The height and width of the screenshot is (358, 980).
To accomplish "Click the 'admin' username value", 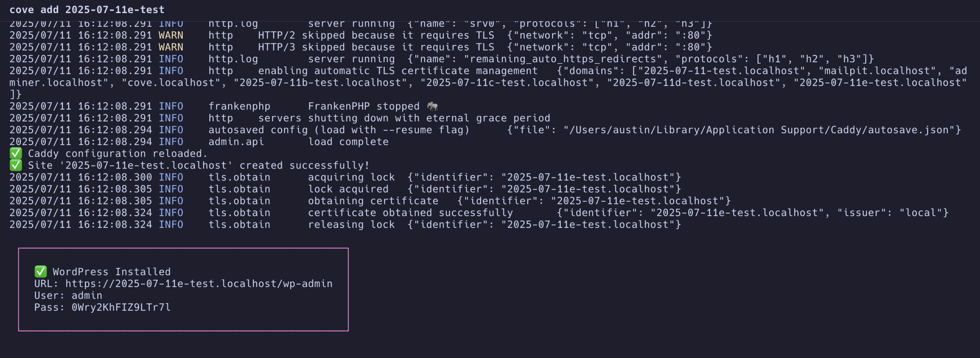I will [x=87, y=296].
